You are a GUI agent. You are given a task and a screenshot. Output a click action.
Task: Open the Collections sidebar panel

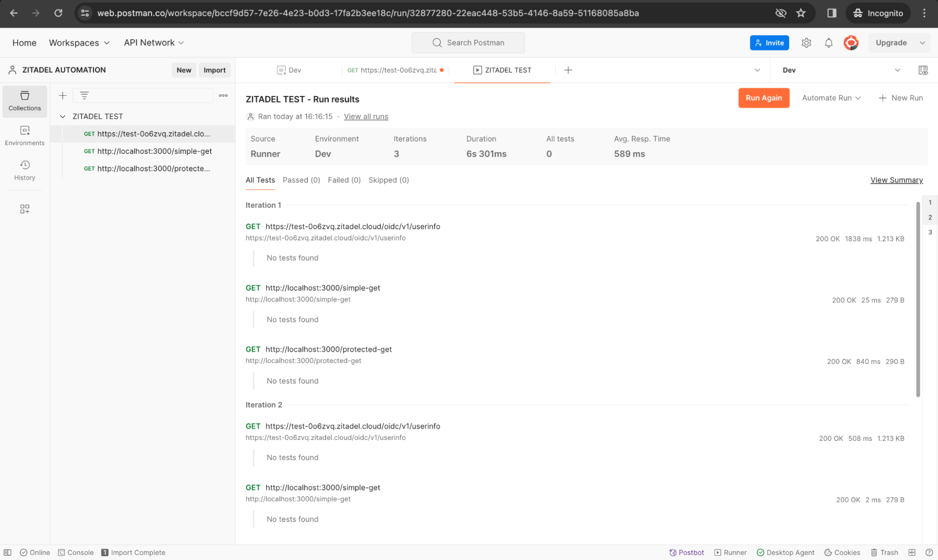(x=24, y=100)
